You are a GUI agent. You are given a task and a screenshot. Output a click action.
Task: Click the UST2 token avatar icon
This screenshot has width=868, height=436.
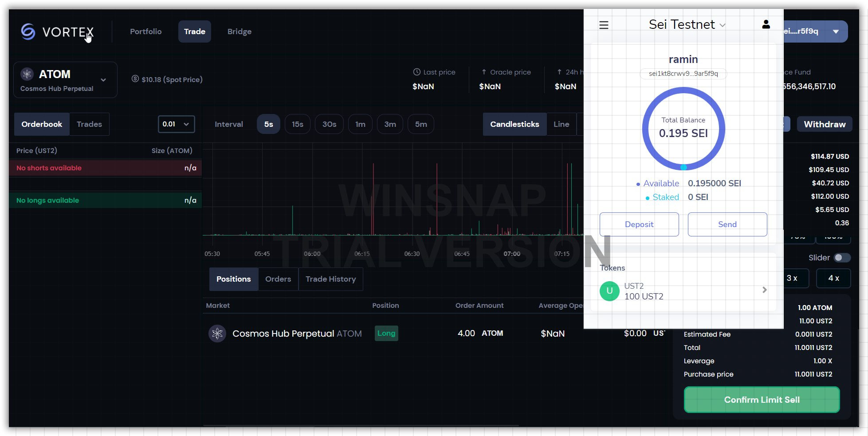(x=609, y=291)
